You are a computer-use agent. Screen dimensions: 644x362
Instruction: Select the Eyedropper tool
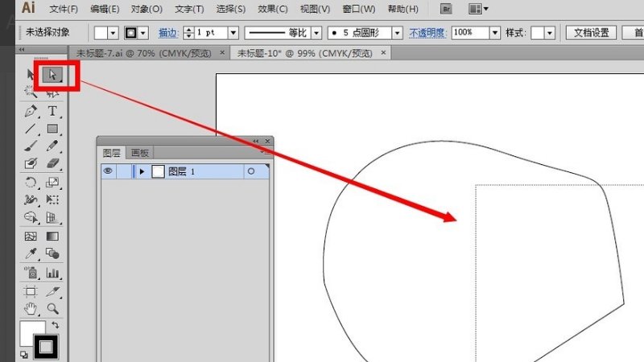pos(31,253)
